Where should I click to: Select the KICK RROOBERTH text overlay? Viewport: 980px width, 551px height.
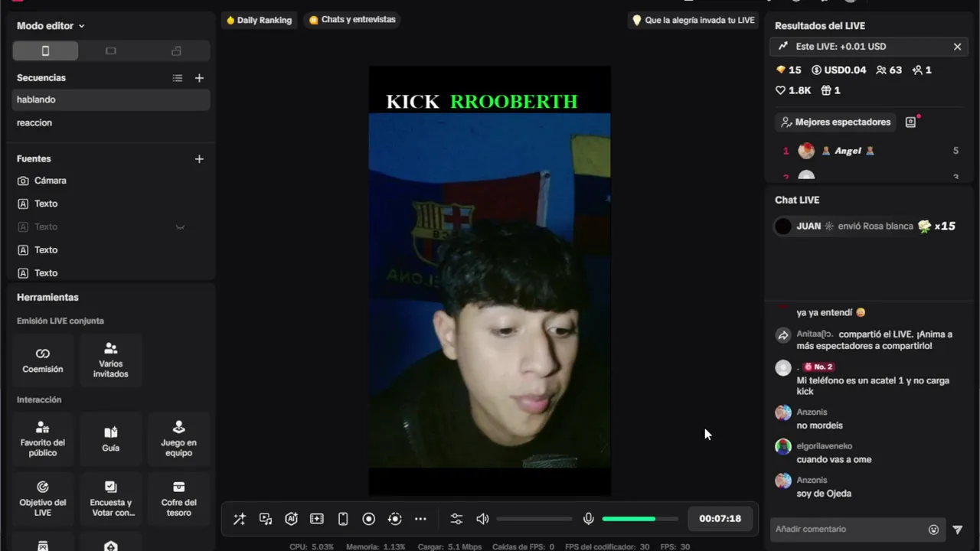pyautogui.click(x=482, y=102)
